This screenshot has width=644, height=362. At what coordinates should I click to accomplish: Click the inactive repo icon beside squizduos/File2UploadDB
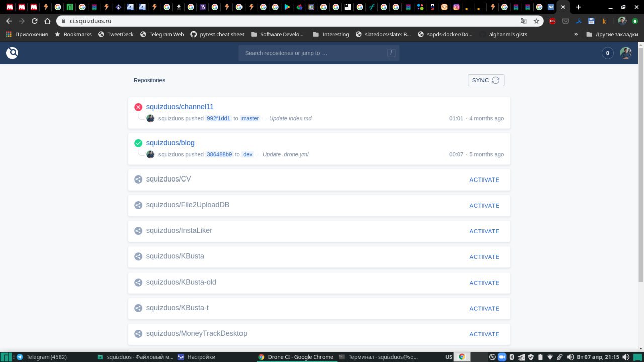[x=138, y=205]
